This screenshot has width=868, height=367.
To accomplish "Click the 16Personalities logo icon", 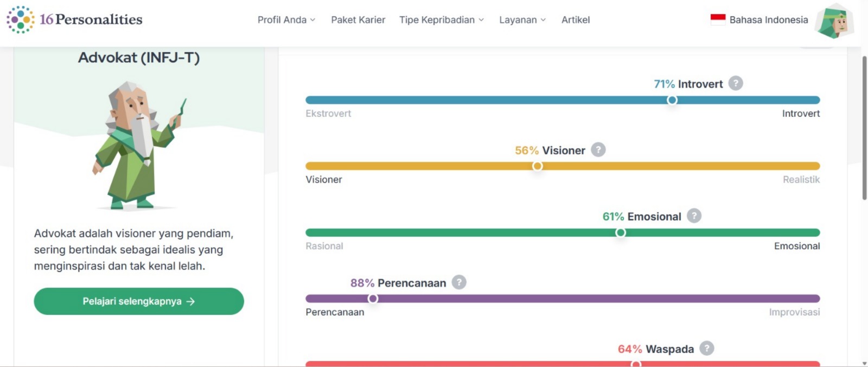I will click(21, 20).
